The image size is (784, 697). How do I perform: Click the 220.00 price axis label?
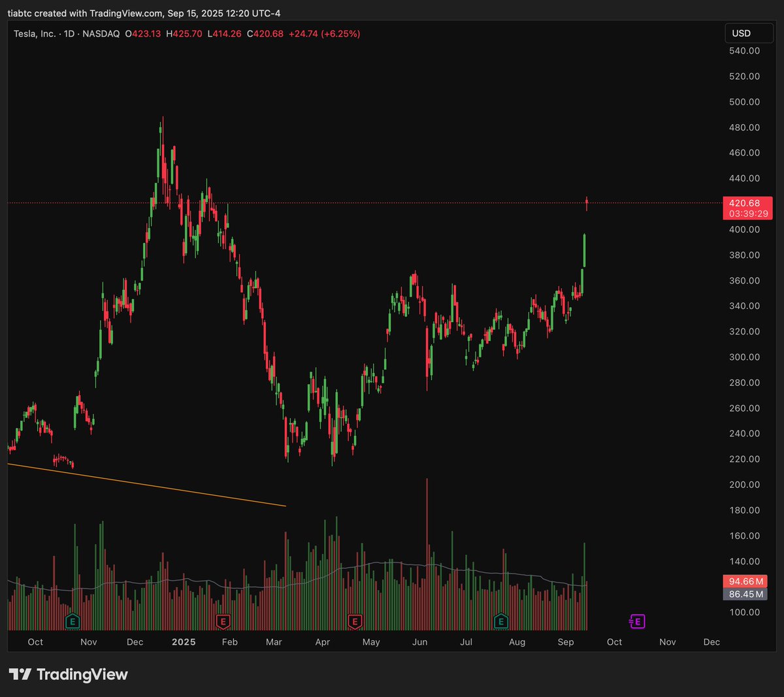click(x=745, y=459)
